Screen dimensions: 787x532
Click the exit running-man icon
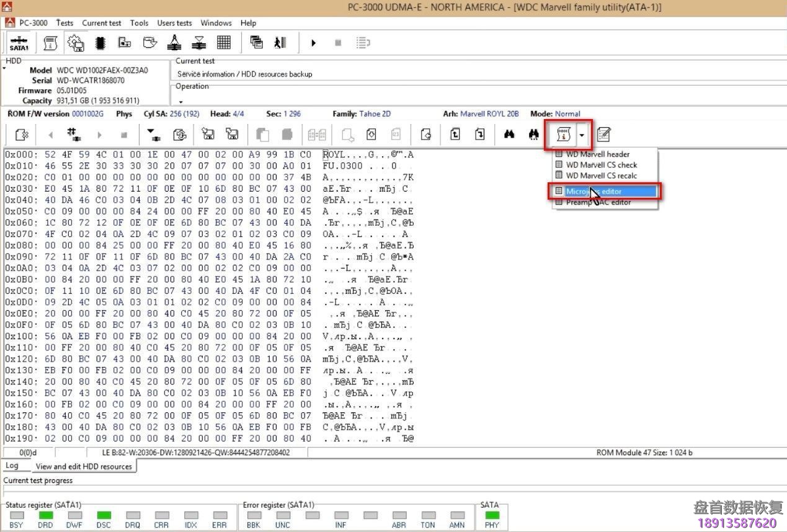pyautogui.click(x=280, y=43)
